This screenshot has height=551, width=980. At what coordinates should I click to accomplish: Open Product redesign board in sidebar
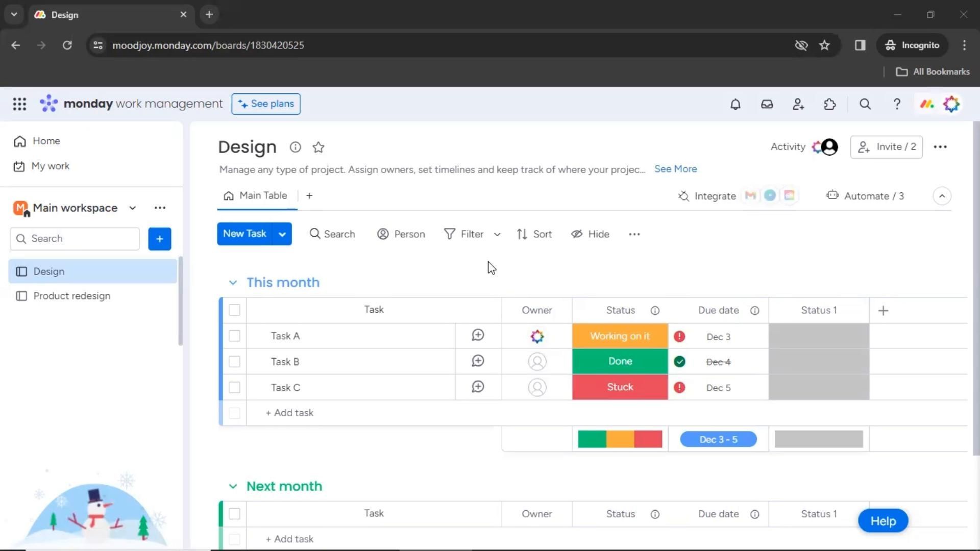(72, 296)
